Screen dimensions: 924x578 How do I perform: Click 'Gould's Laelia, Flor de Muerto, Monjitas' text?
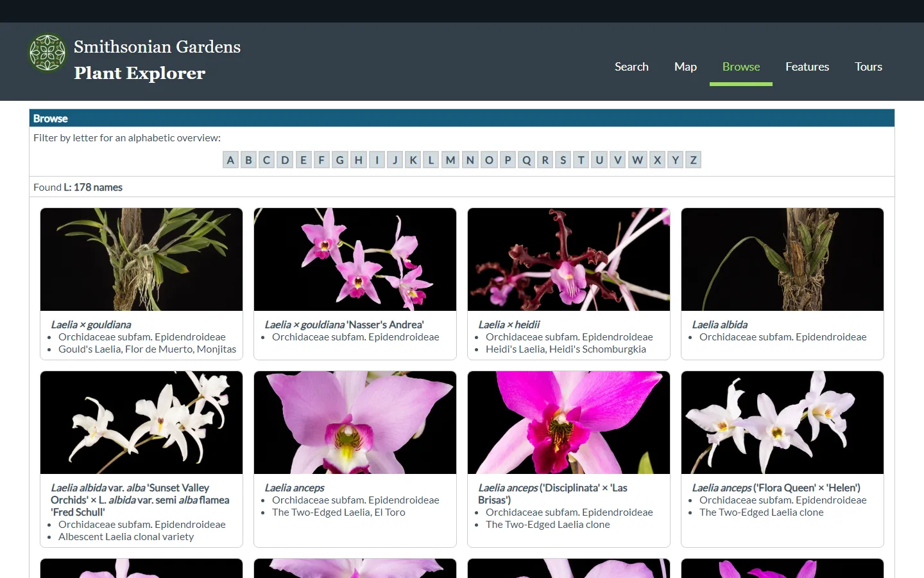tap(147, 349)
